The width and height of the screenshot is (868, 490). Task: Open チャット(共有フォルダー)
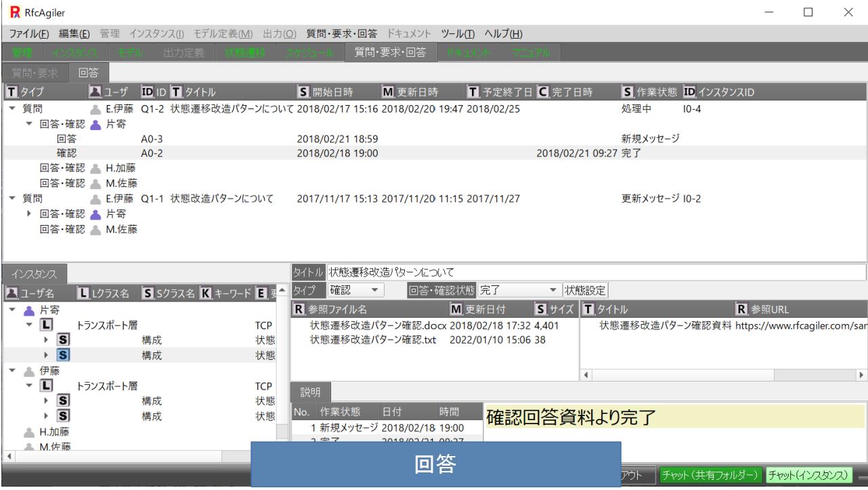710,475
